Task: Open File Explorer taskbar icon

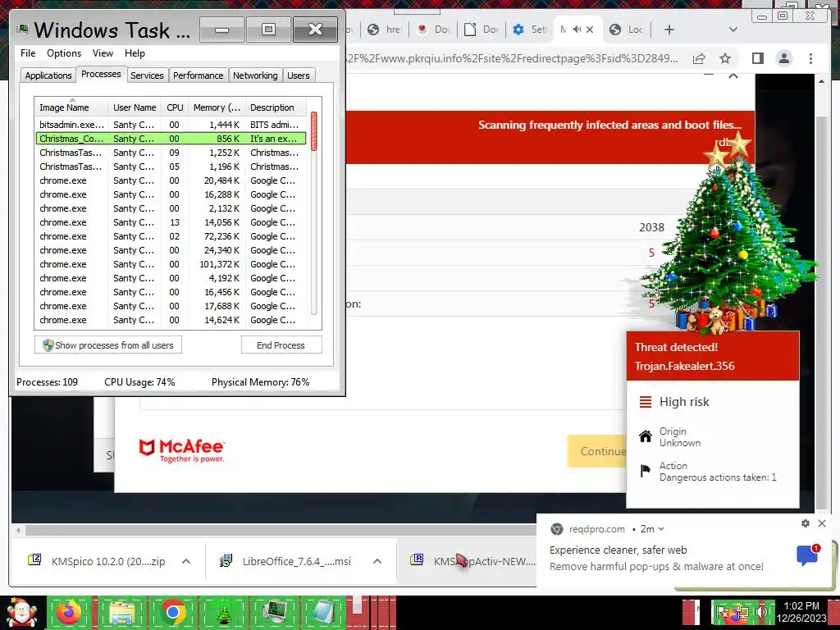Action: (x=121, y=612)
